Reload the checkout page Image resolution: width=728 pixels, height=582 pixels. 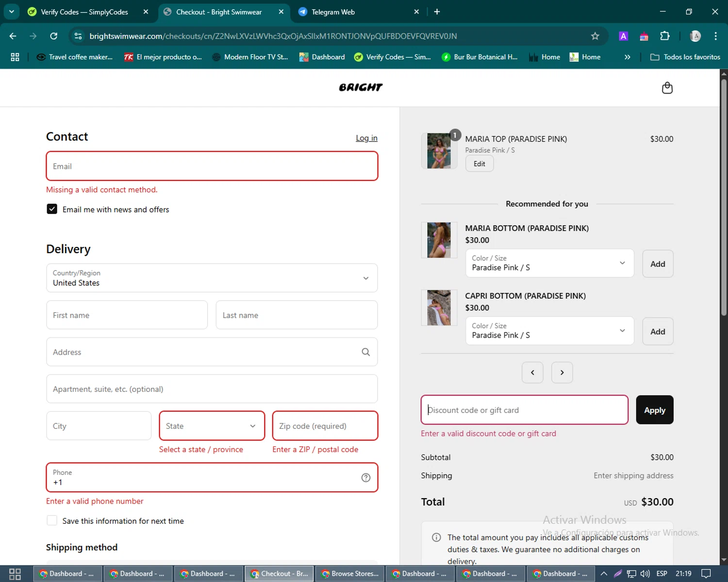pos(54,36)
